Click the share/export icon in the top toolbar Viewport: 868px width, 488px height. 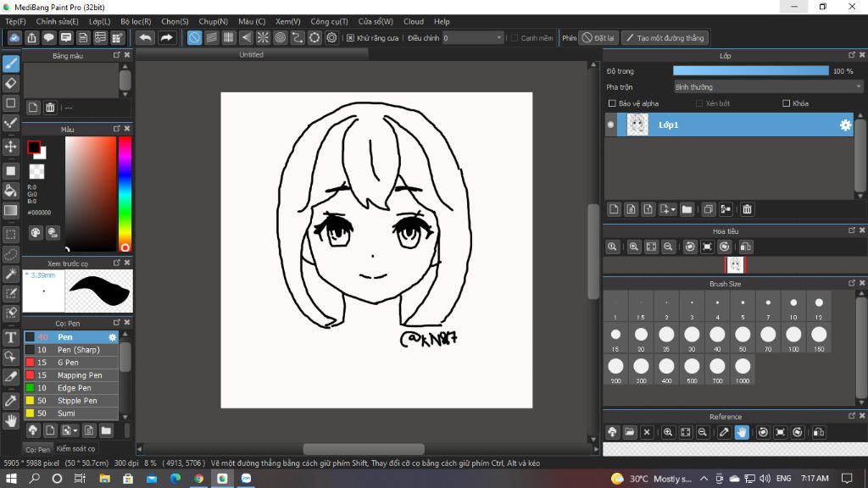coord(31,37)
